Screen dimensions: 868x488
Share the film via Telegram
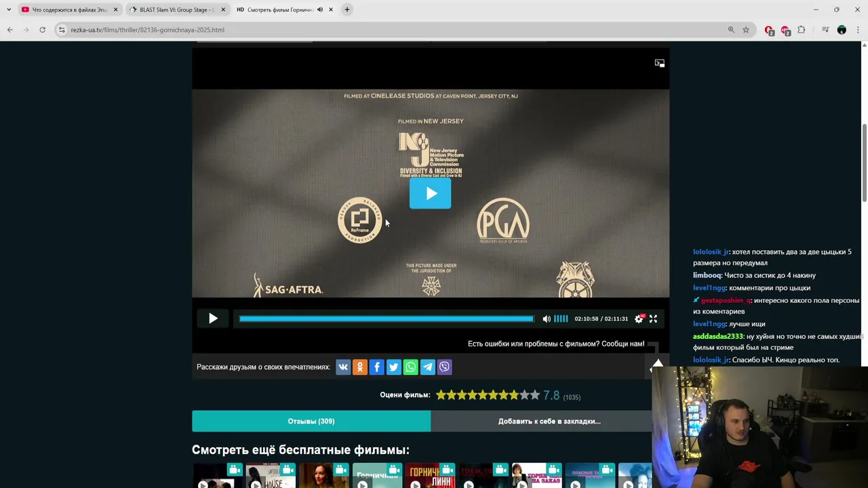pos(428,367)
